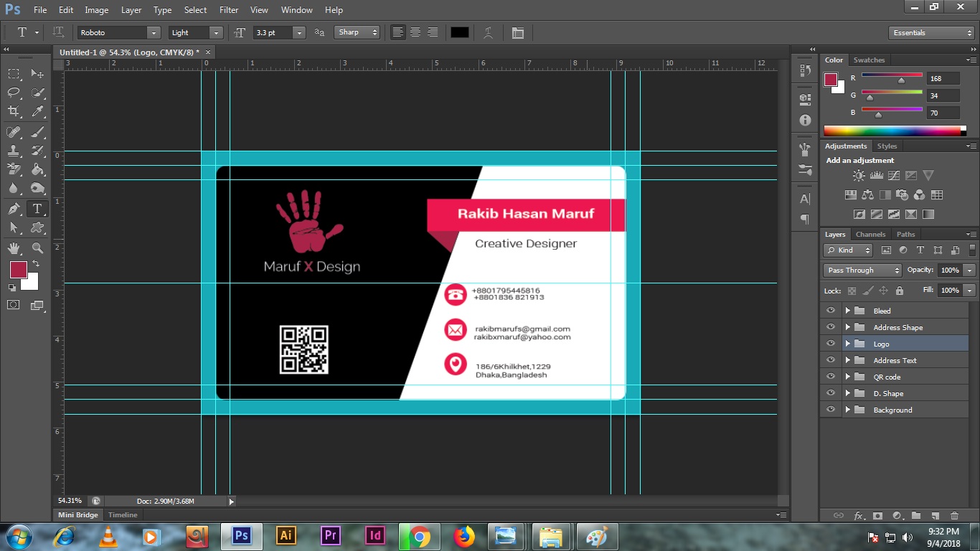Switch to the Channels tab

[x=870, y=235]
